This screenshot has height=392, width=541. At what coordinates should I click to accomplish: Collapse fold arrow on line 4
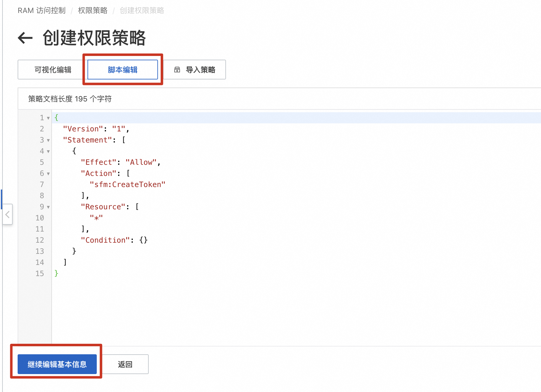click(48, 151)
